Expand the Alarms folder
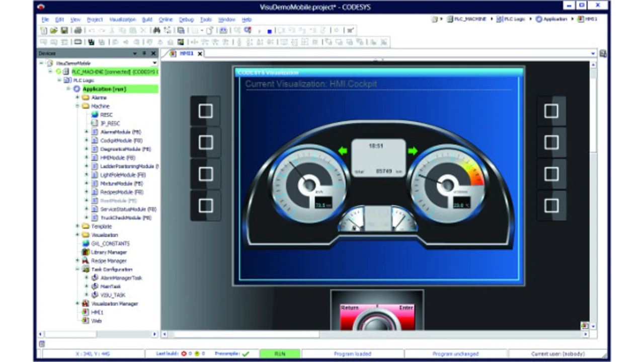 [77, 98]
